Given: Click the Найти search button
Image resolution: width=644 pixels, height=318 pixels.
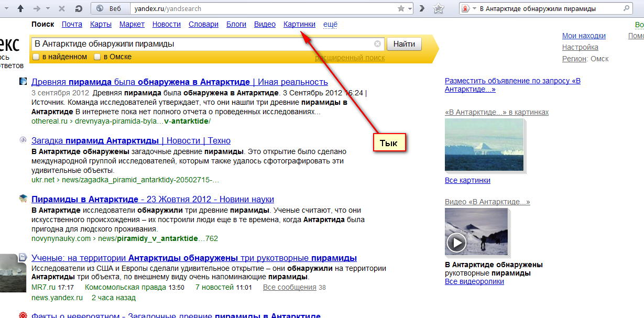Looking at the screenshot, I should 404,44.
